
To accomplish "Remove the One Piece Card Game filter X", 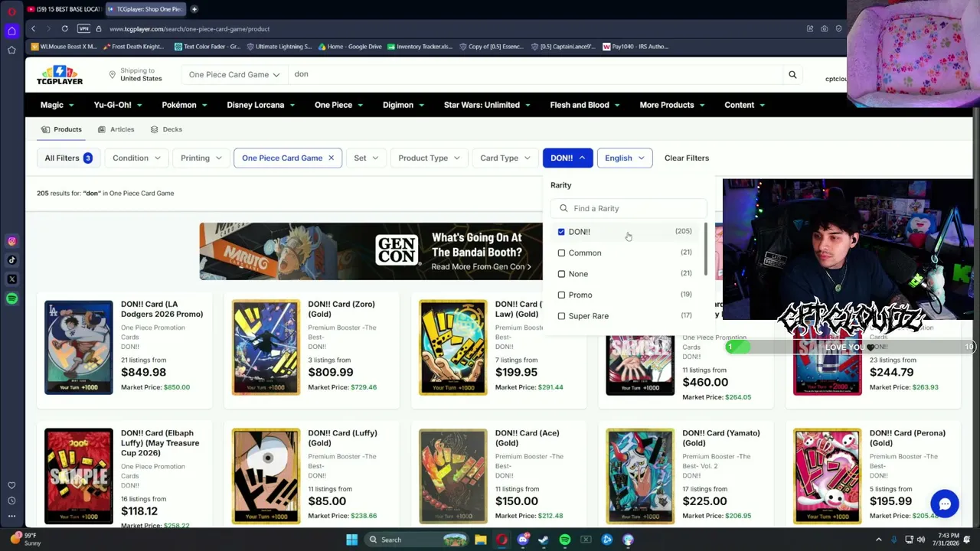I will (x=331, y=158).
